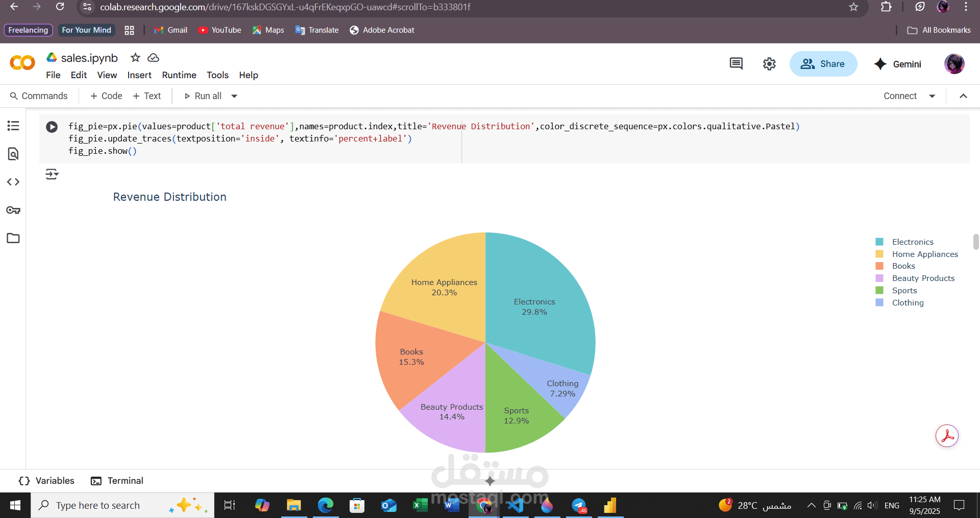This screenshot has width=980, height=518.
Task: Collapse the header with the chevron
Action: (963, 96)
